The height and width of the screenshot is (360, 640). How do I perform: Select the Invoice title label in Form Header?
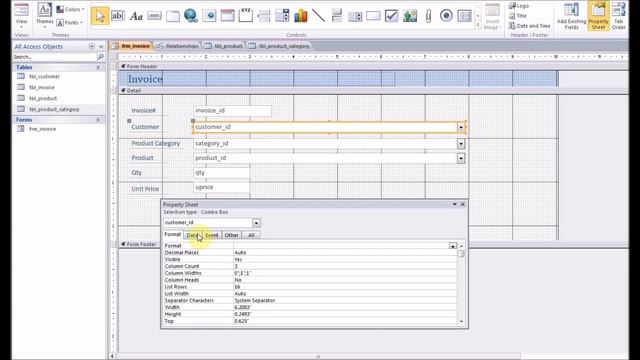(x=145, y=79)
